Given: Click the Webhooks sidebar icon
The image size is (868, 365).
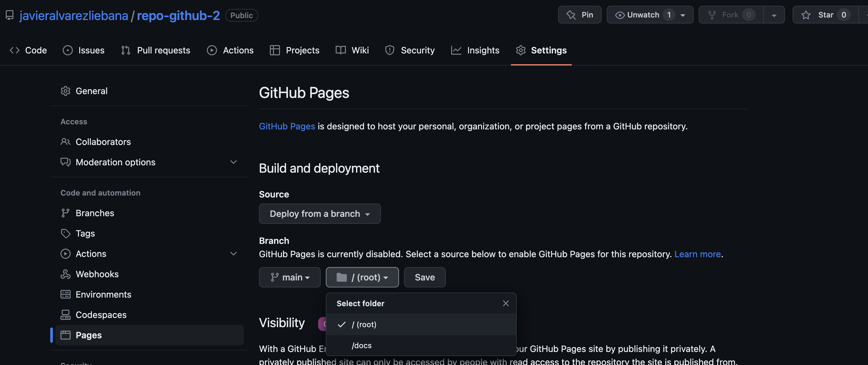Looking at the screenshot, I should click(65, 274).
